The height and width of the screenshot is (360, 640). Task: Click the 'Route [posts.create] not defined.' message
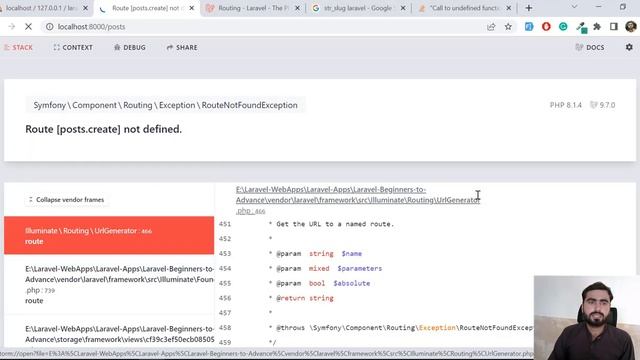104,129
